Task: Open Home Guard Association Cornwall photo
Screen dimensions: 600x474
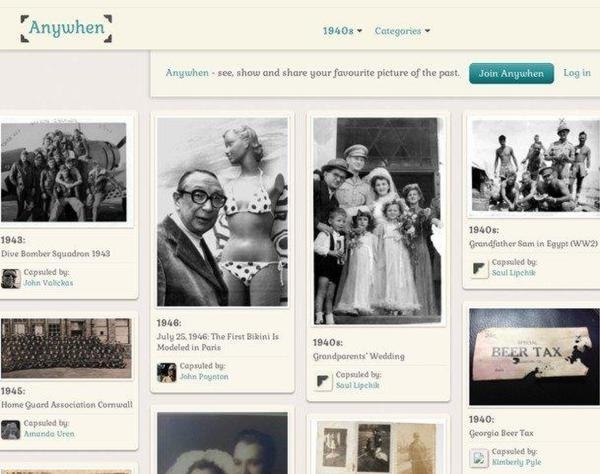Action: coord(66,348)
